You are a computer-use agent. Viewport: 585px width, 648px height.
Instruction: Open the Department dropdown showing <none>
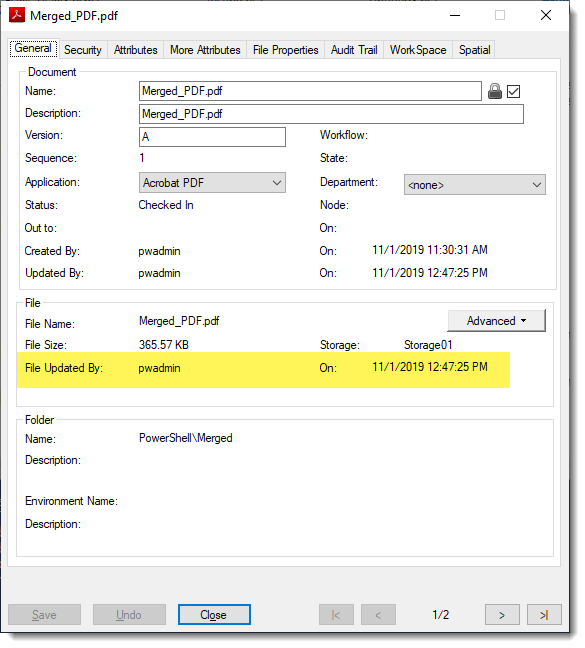[475, 185]
